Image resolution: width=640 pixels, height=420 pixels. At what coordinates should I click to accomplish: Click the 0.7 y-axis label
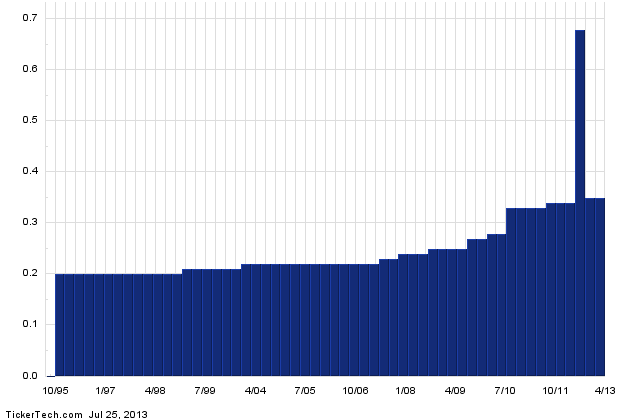pyautogui.click(x=30, y=18)
